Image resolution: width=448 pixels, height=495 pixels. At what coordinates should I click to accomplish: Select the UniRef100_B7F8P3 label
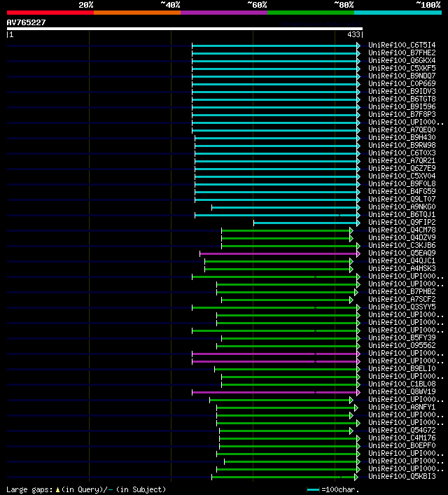coord(402,114)
